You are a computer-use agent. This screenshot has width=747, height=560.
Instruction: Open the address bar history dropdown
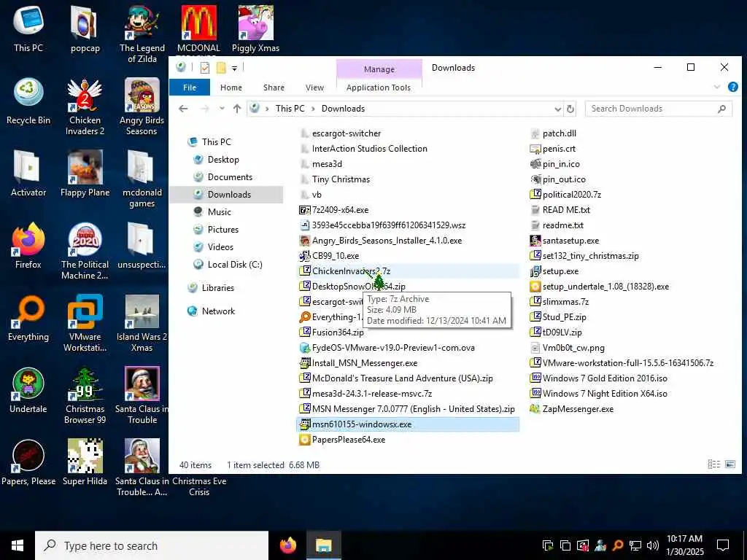tap(557, 109)
